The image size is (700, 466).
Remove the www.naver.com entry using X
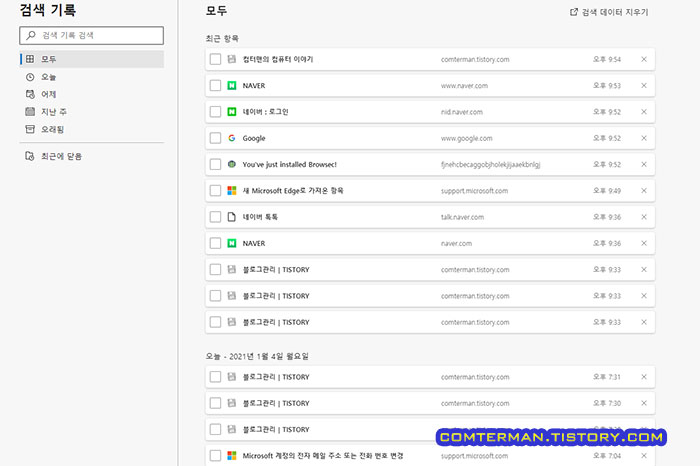[644, 85]
